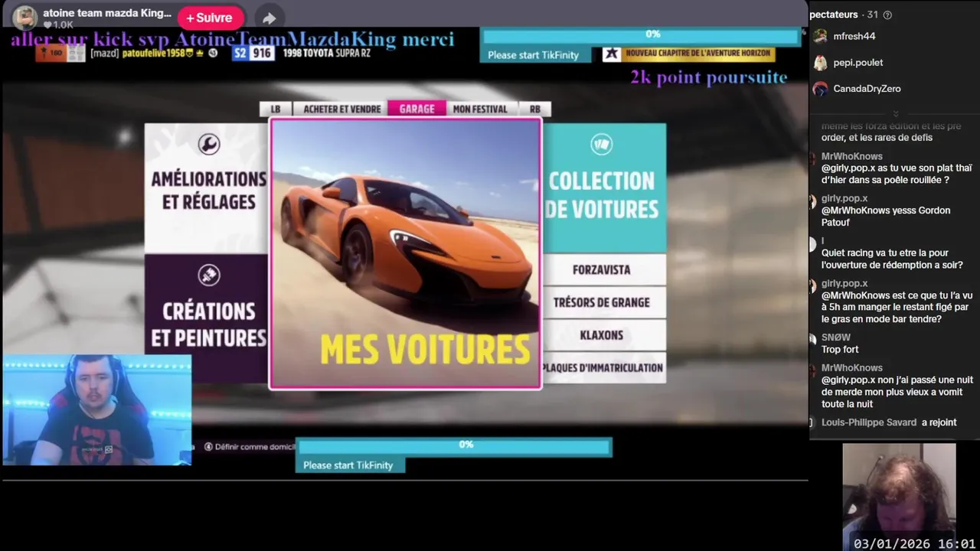Click pepi.poulet username

point(857,63)
